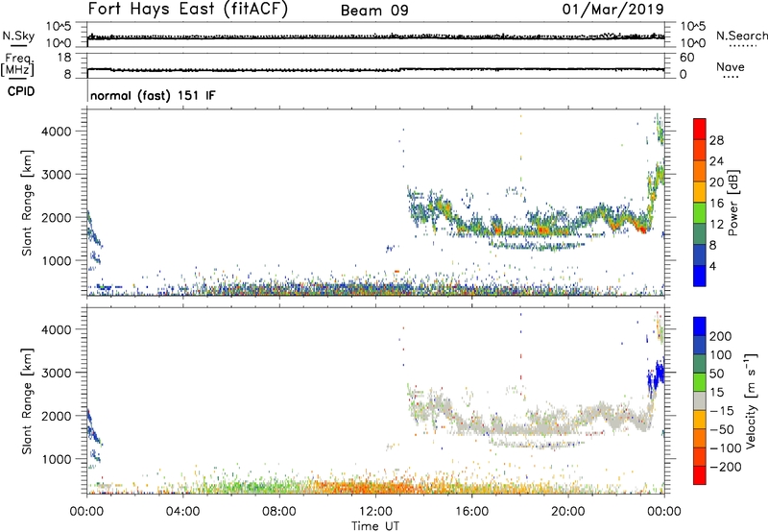Viewport: 768px width, 532px height.
Task: Click the "-50" label on Velocity colorbar
Action: [x=722, y=429]
